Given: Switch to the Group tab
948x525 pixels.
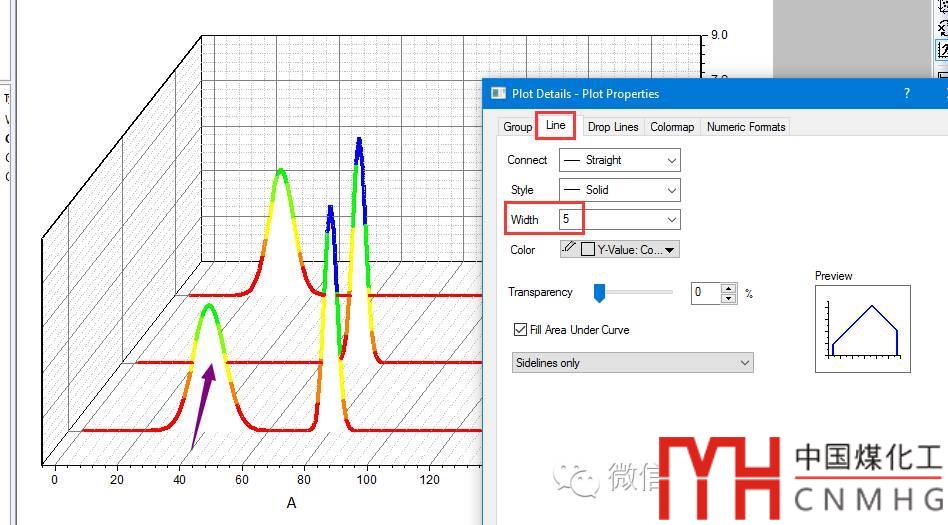Looking at the screenshot, I should click(517, 127).
